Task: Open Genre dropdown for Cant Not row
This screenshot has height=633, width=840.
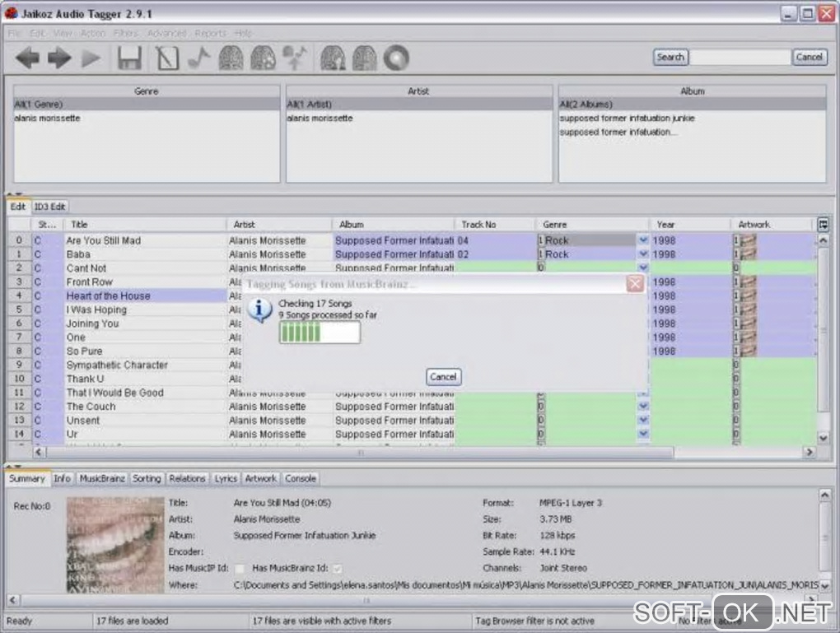Action: (643, 268)
